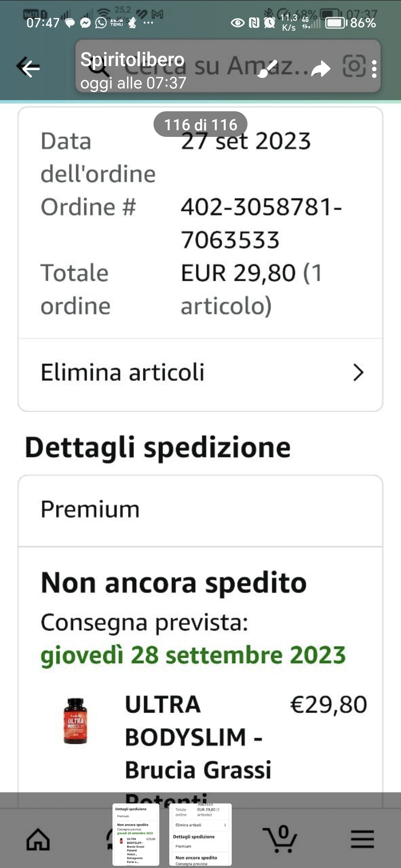This screenshot has height=868, width=401.
Task: Tap the Home icon in bottom bar
Action: point(38,839)
